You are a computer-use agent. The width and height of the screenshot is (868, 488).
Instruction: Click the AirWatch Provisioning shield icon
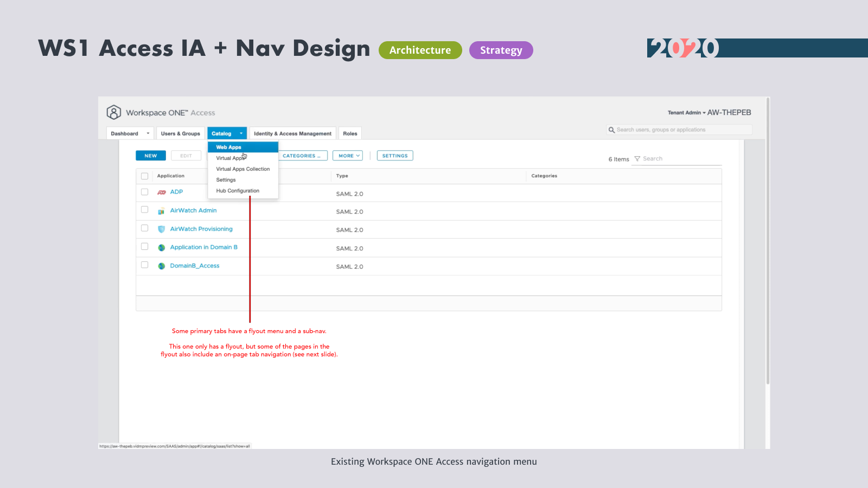pos(162,229)
